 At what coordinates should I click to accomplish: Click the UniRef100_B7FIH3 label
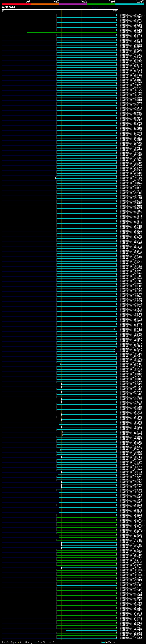131,128
